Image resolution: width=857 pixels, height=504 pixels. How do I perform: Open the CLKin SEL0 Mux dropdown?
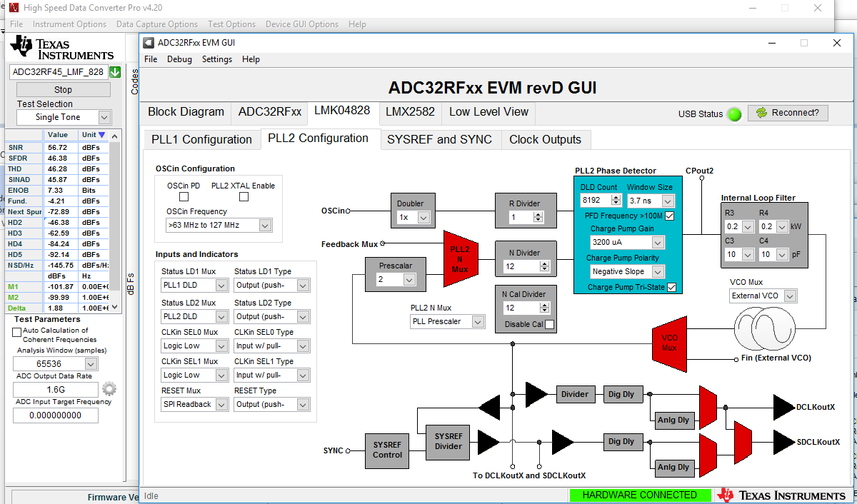tap(221, 346)
